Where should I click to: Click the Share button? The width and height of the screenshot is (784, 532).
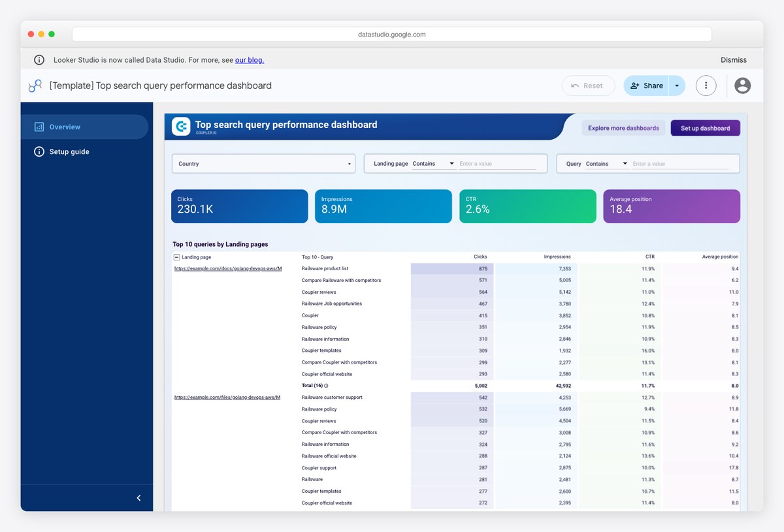(x=646, y=86)
